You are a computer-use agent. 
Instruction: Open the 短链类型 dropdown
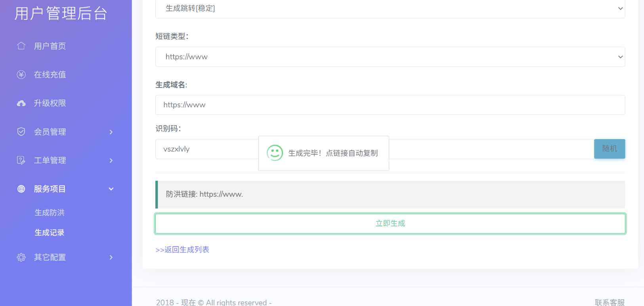point(390,57)
